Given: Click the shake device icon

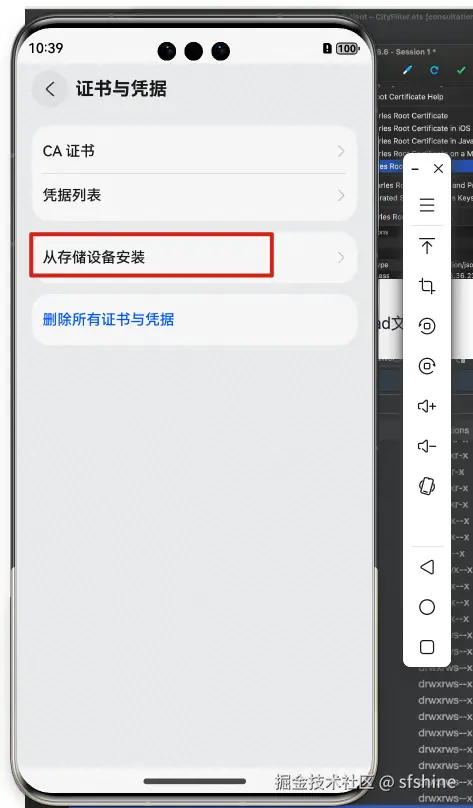Looking at the screenshot, I should (x=427, y=486).
